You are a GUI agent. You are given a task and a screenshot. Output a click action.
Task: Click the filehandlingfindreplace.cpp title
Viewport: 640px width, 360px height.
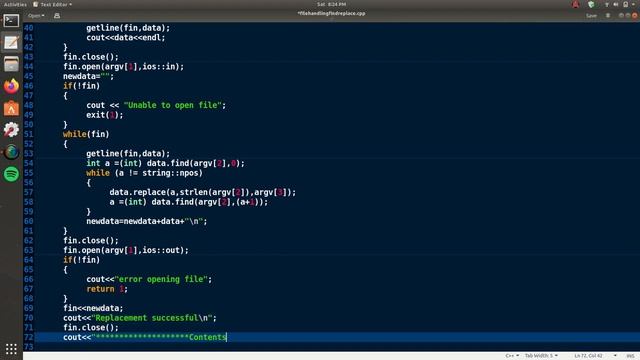331,13
